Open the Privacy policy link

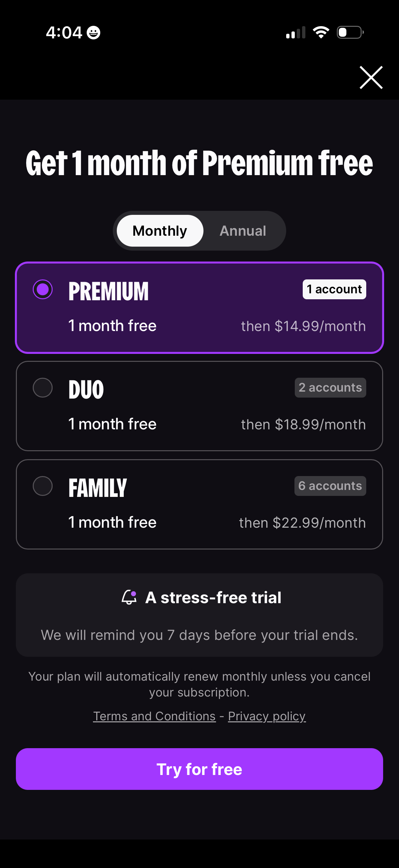click(267, 716)
